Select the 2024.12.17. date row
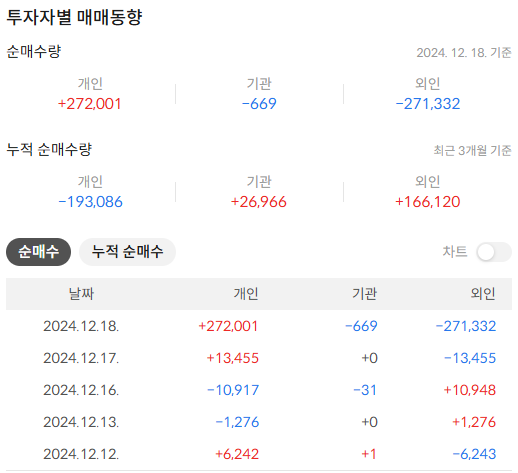The width and height of the screenshot is (518, 473). click(259, 358)
